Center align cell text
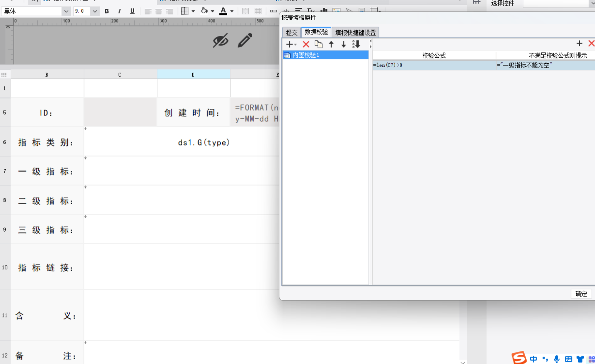595x364 pixels. (159, 11)
